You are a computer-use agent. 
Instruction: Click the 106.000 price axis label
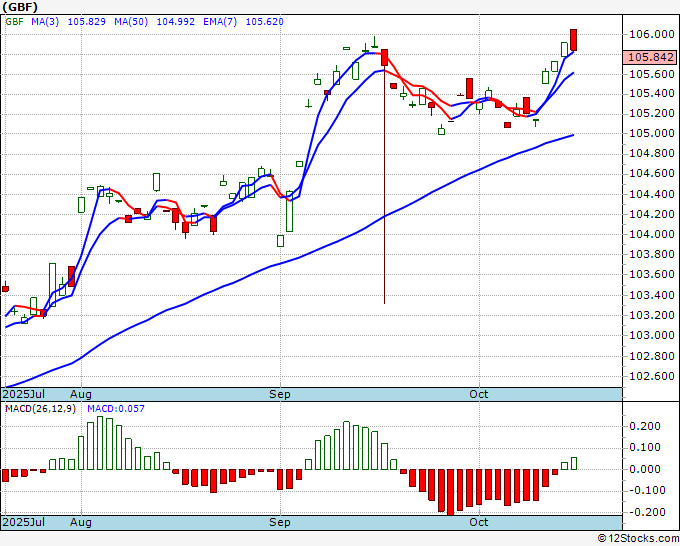pos(652,34)
